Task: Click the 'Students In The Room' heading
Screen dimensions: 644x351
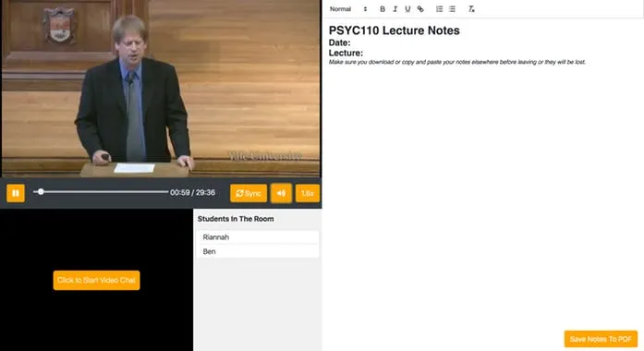Action: click(x=236, y=219)
